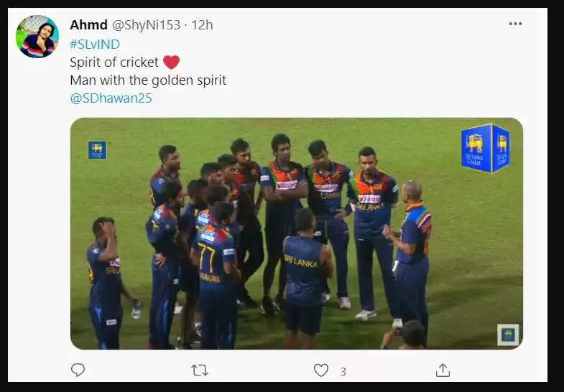The width and height of the screenshot is (564, 392).
Task: Like the tweet with the heart icon
Action: (321, 370)
